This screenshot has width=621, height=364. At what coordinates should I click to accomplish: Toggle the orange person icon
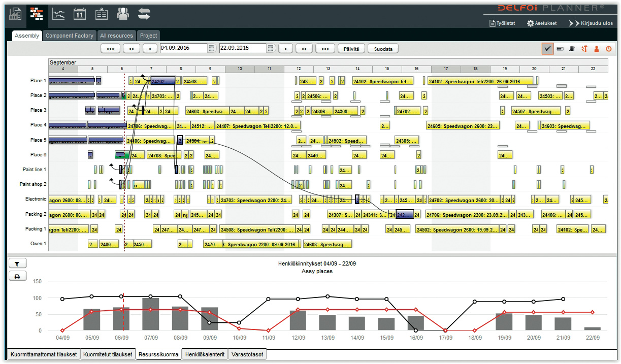[x=597, y=49]
